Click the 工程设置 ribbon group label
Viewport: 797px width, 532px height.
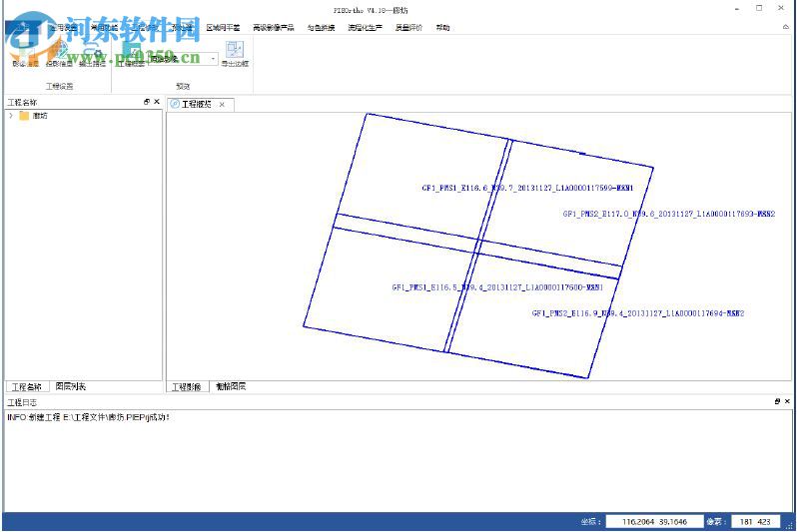60,86
